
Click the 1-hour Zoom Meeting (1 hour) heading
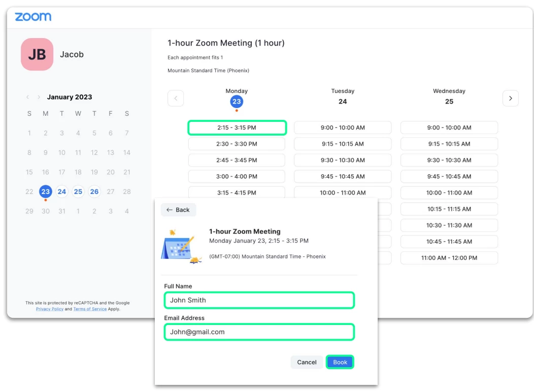pos(226,43)
